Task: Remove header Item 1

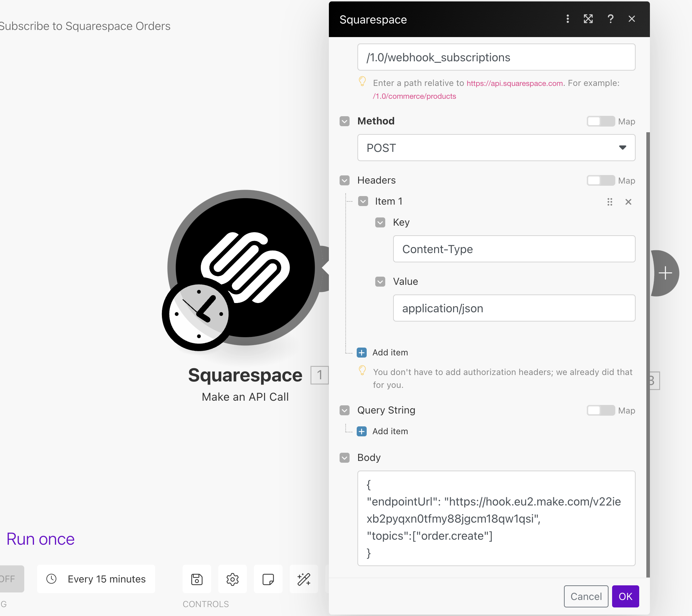Action: point(629,202)
